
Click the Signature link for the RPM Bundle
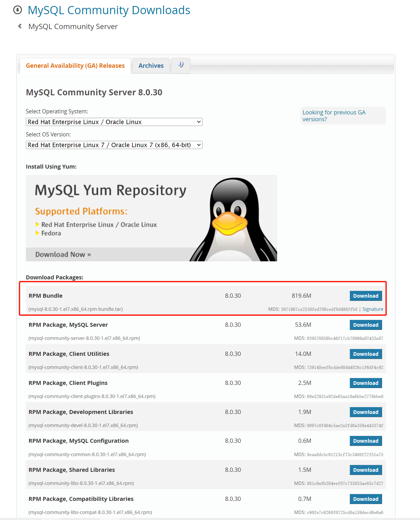point(373,309)
